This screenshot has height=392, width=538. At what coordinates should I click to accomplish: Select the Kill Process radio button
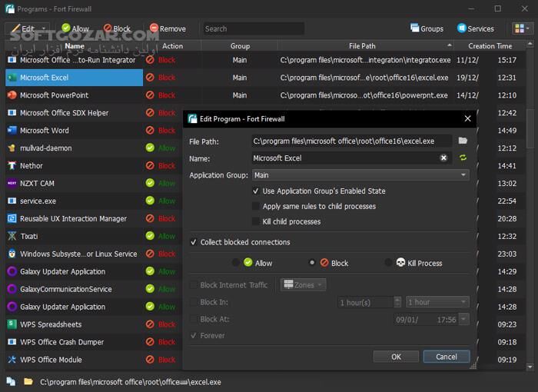[388, 263]
